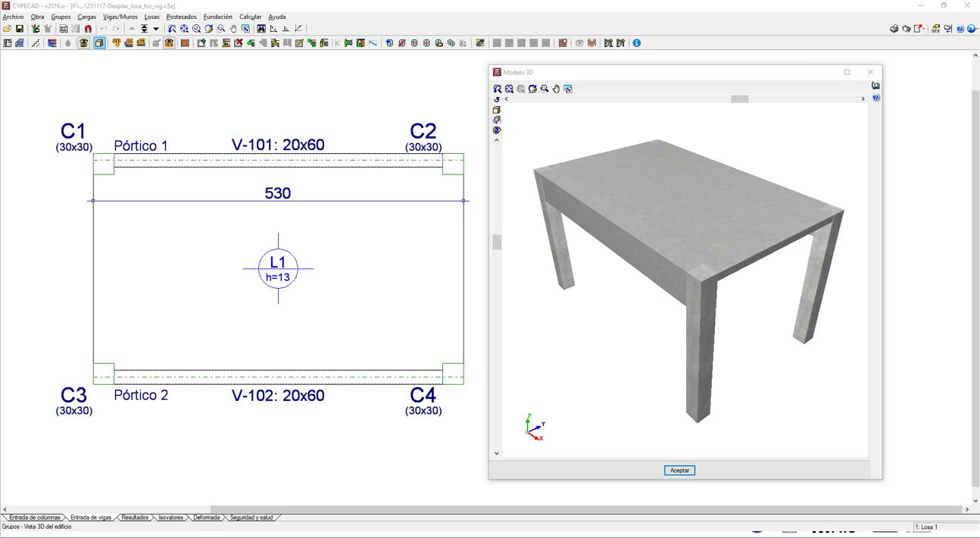This screenshot has height=538, width=980.
Task: Open the Ayuda menu
Action: [x=277, y=17]
